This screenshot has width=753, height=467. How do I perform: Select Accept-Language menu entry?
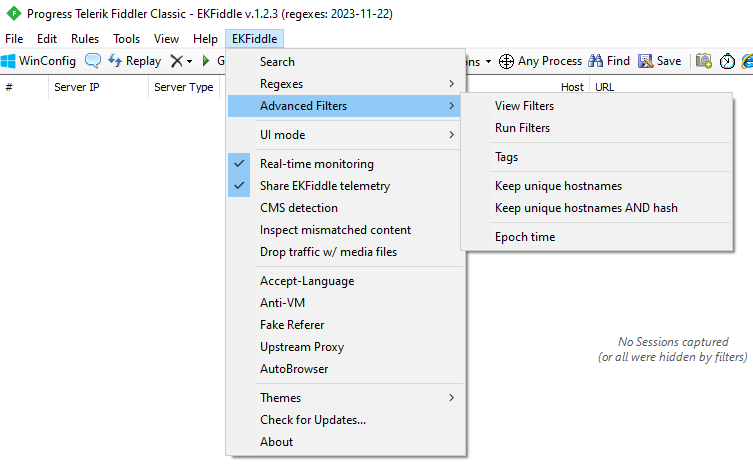click(x=344, y=281)
